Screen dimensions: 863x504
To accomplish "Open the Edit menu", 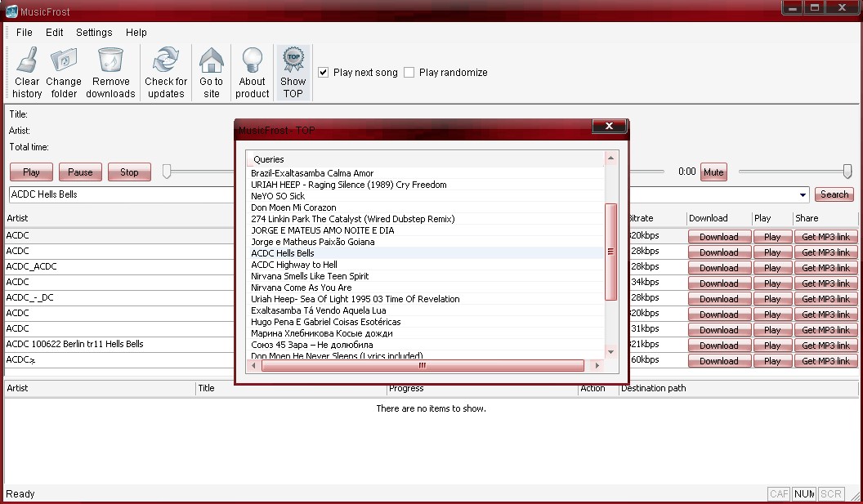I will 54,33.
